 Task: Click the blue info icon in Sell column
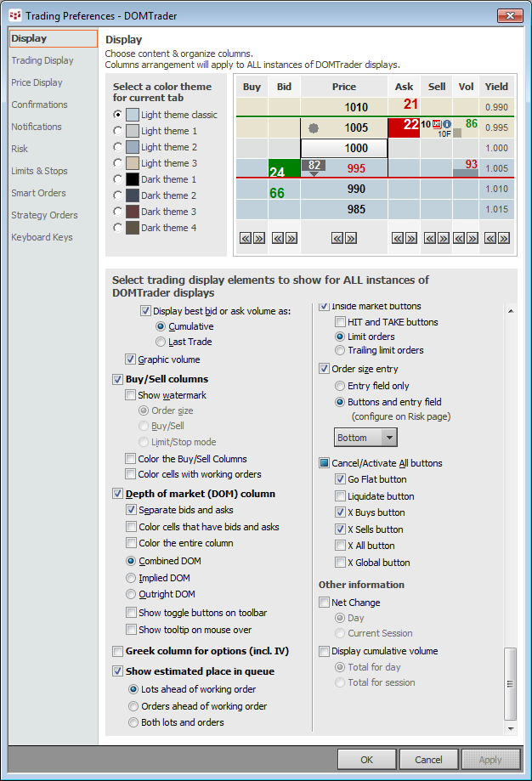[447, 124]
